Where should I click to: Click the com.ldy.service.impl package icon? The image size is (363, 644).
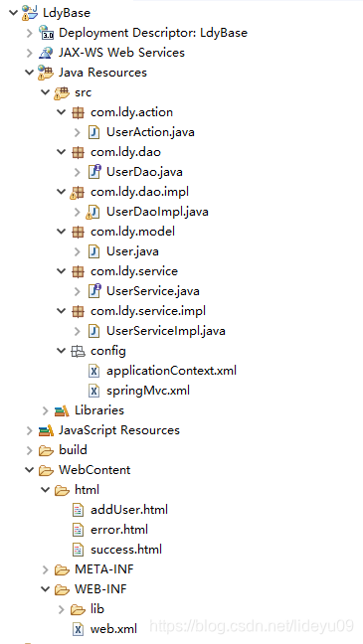click(x=79, y=311)
